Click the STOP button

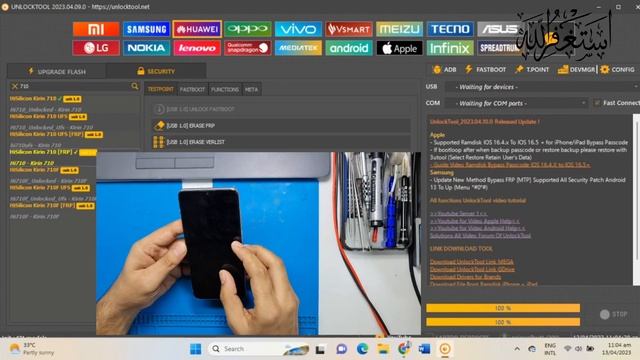point(613,314)
